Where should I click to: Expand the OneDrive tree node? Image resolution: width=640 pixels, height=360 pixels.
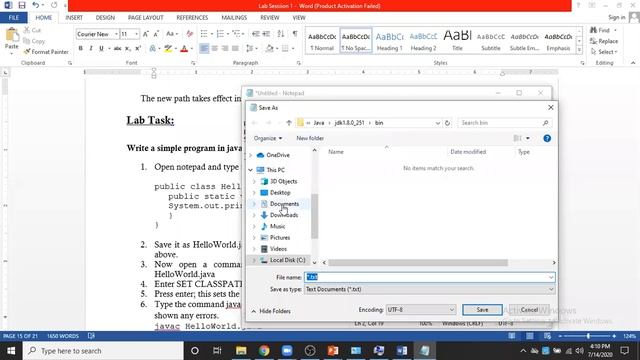click(x=251, y=155)
